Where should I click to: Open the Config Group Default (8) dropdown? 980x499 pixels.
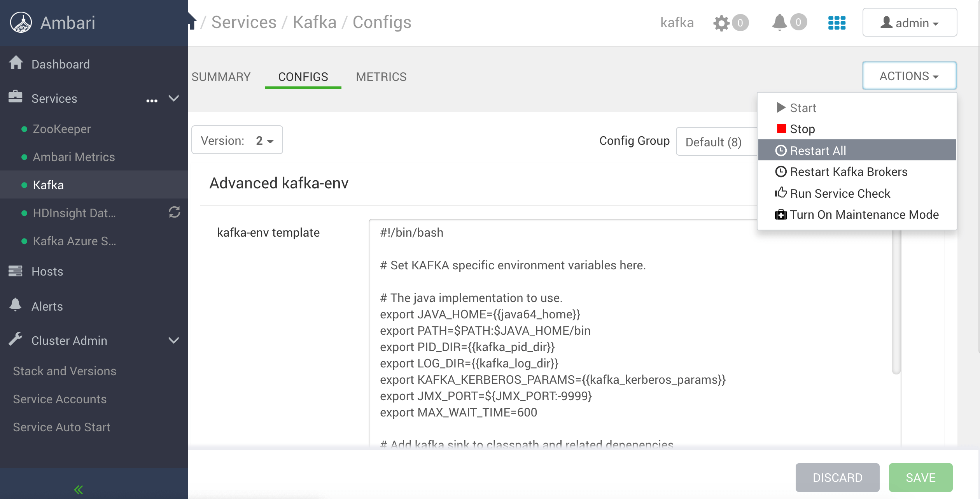717,142
